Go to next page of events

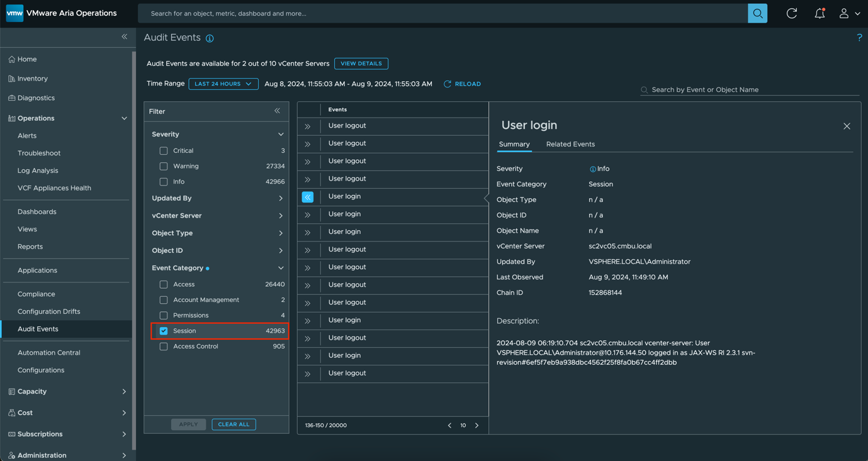tap(477, 426)
